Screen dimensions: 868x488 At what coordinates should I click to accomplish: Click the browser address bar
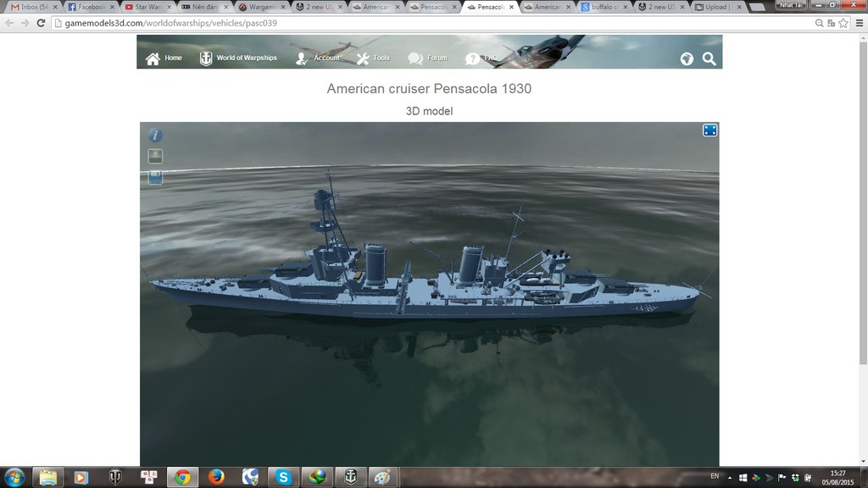point(424,23)
